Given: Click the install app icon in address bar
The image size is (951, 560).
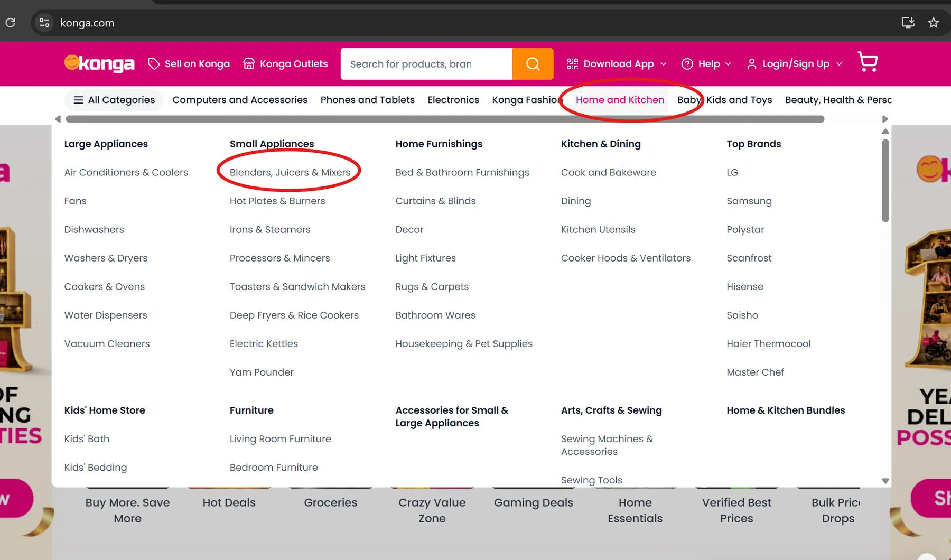Looking at the screenshot, I should pyautogui.click(x=908, y=23).
